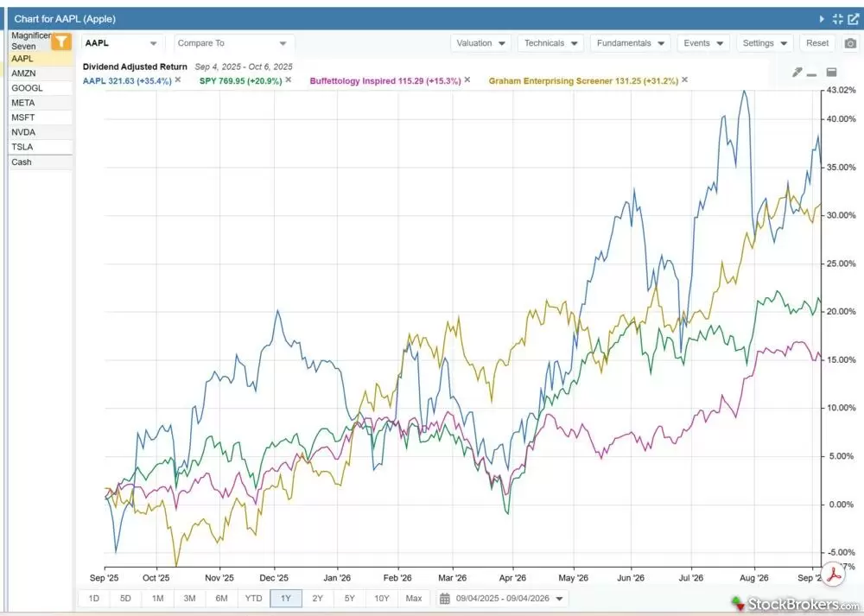Open chart in new window icon
Screen dimensions: 864x616
pyautogui.click(x=853, y=19)
